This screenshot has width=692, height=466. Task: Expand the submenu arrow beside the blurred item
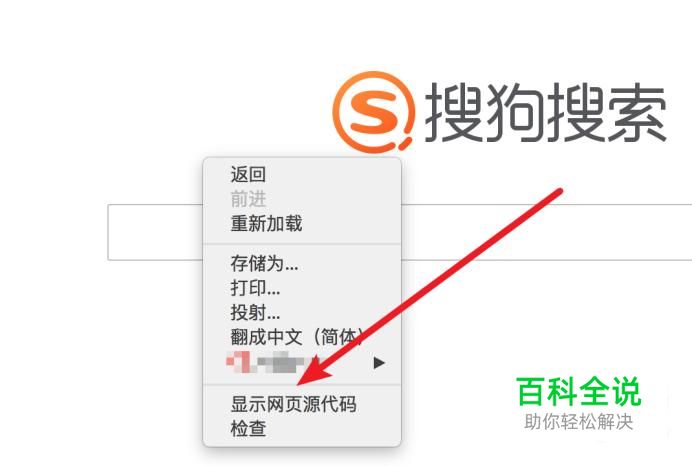pyautogui.click(x=379, y=363)
